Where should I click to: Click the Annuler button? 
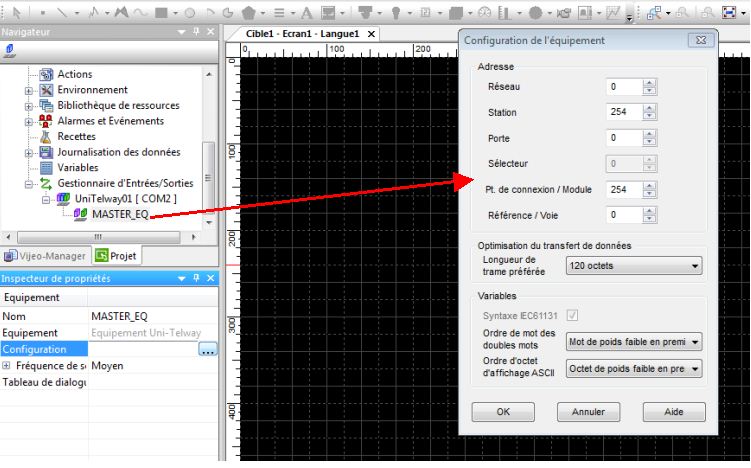tap(588, 411)
